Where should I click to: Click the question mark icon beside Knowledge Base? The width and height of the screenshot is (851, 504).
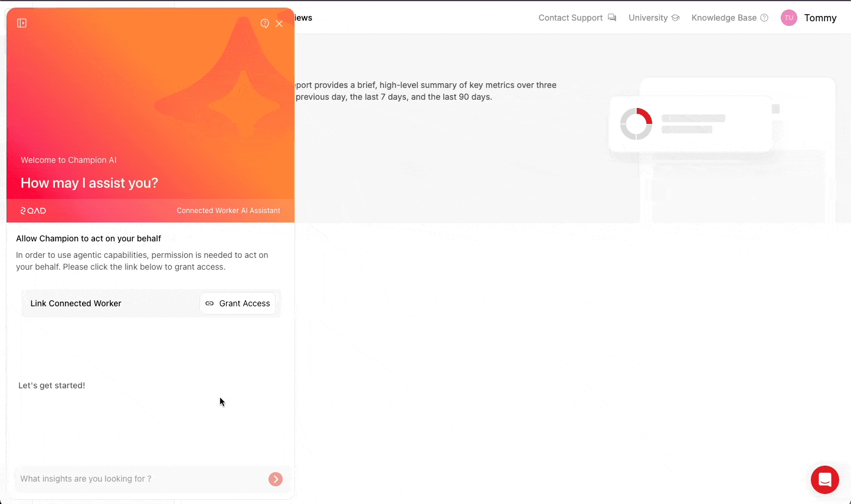pyautogui.click(x=765, y=18)
